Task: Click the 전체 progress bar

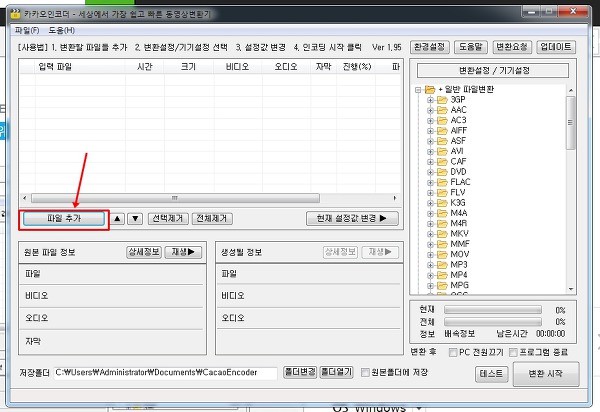Action: click(493, 322)
